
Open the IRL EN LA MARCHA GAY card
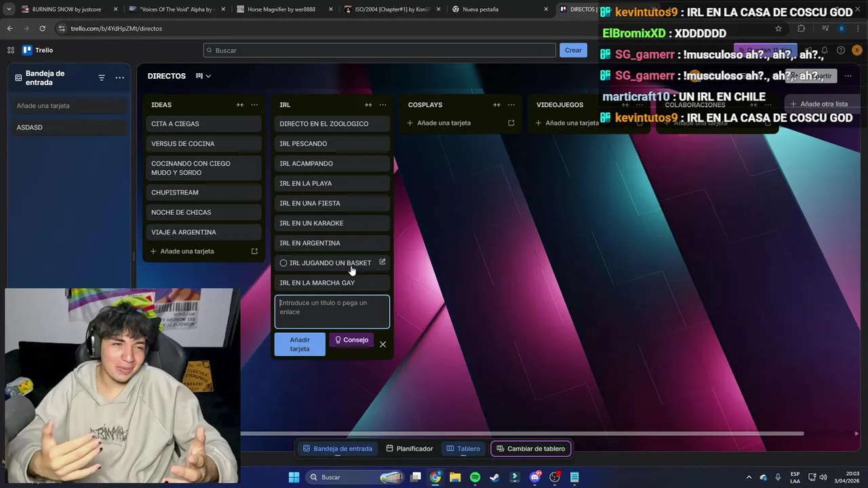pos(332,283)
